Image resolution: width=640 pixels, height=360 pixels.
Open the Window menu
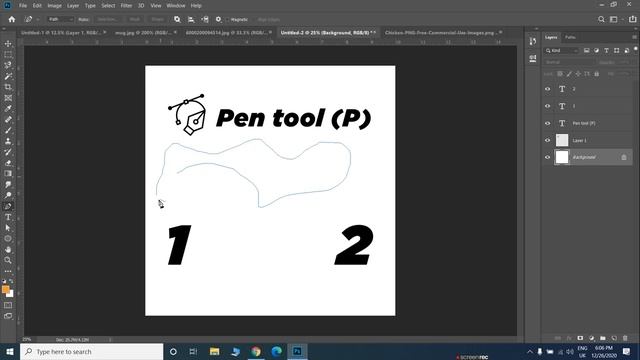pyautogui.click(x=176, y=6)
